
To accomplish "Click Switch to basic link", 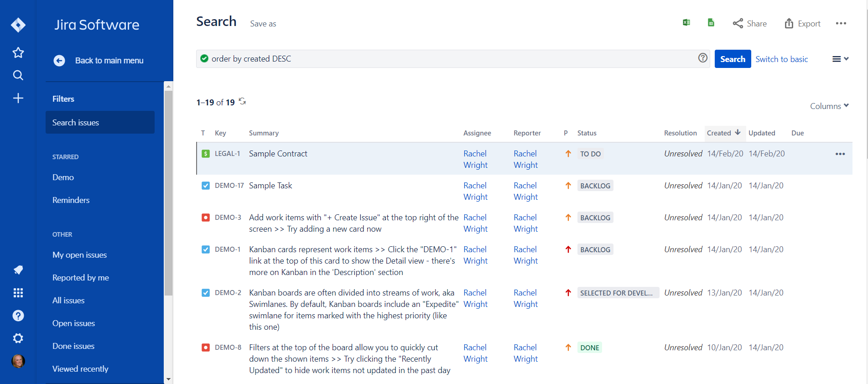I will [781, 59].
